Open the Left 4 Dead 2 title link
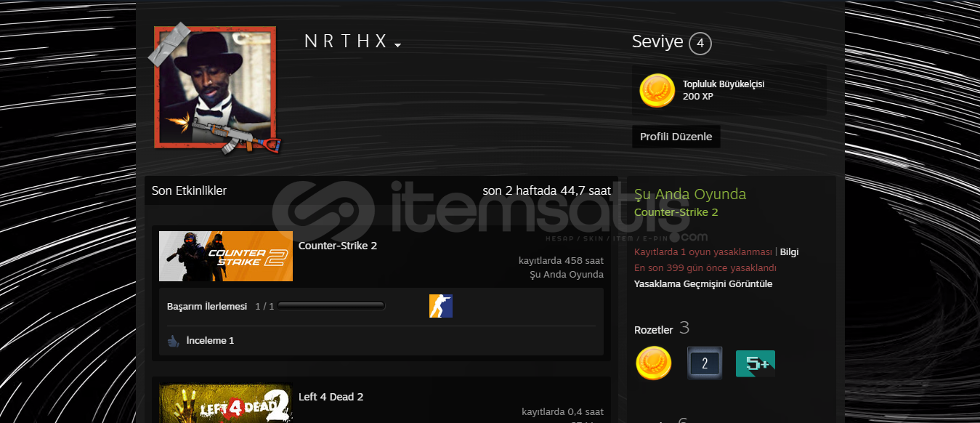 click(331, 397)
